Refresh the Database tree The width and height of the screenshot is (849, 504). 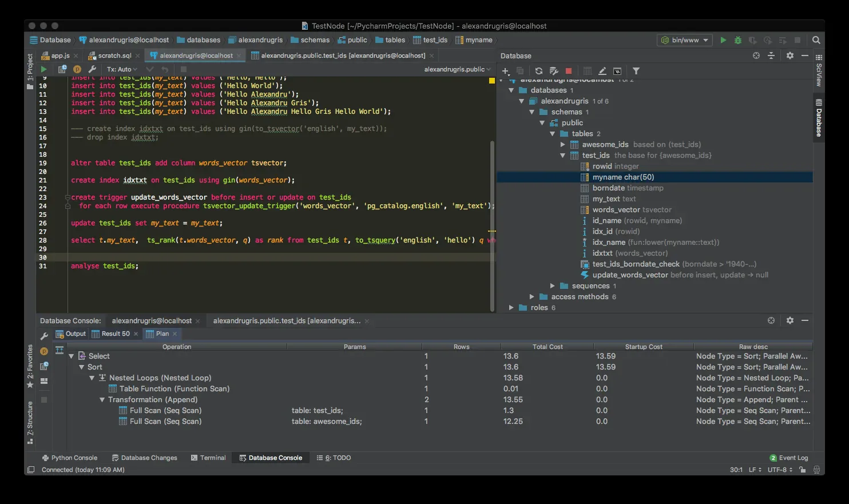pos(538,71)
